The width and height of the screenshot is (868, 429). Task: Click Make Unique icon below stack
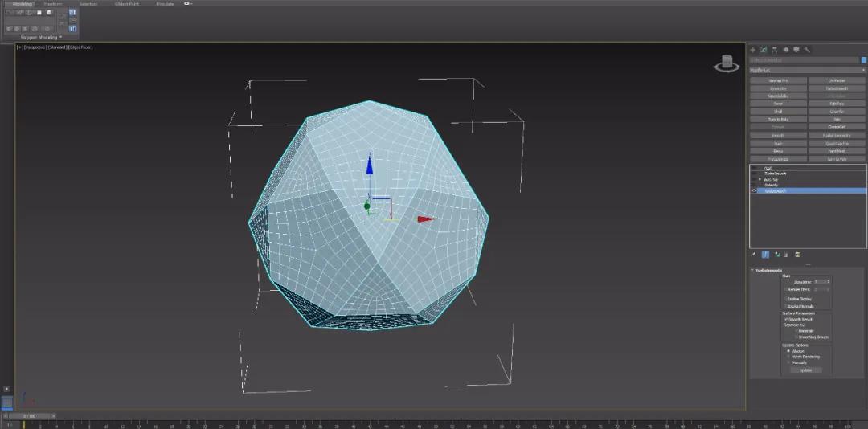(777, 255)
